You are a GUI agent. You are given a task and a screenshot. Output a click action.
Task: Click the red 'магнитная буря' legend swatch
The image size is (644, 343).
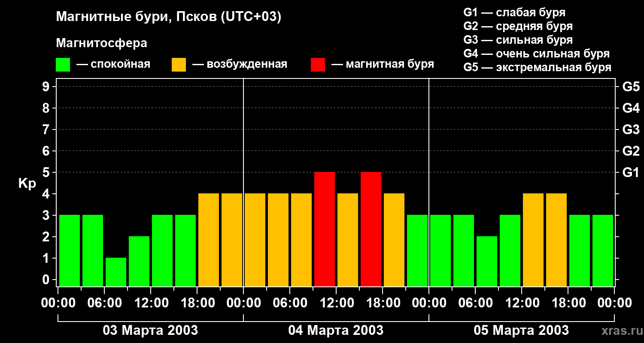click(x=318, y=65)
